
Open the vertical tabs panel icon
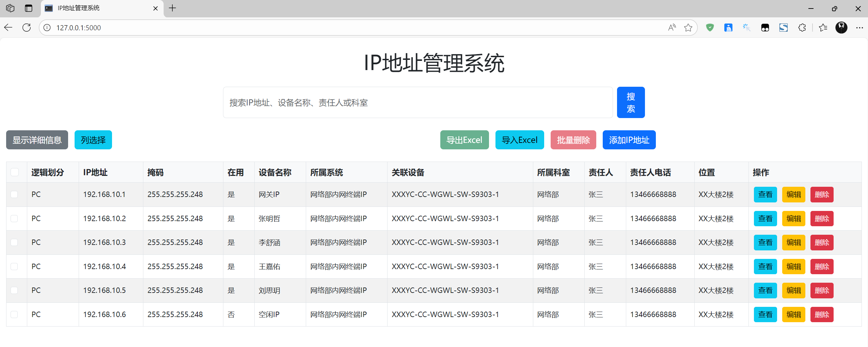point(29,8)
